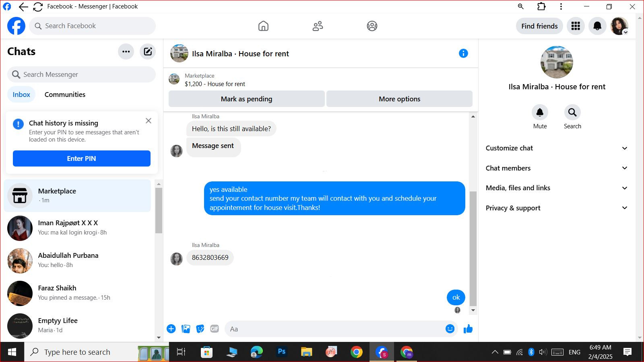Open Iman Rajpøøt X X X conversation
The width and height of the screenshot is (644, 362).
(77, 228)
